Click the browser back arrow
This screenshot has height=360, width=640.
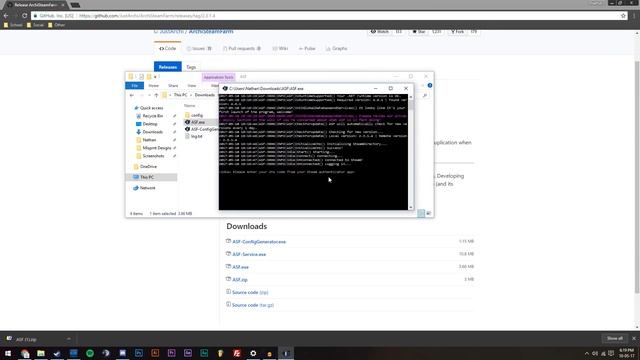click(x=6, y=16)
